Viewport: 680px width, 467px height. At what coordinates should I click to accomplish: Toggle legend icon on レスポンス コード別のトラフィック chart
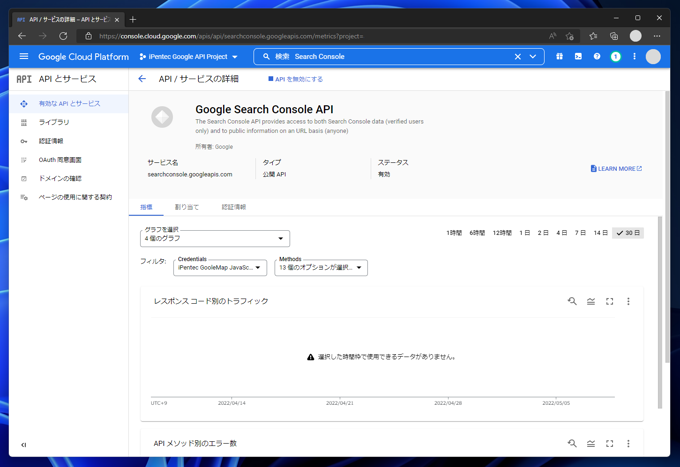(x=591, y=301)
